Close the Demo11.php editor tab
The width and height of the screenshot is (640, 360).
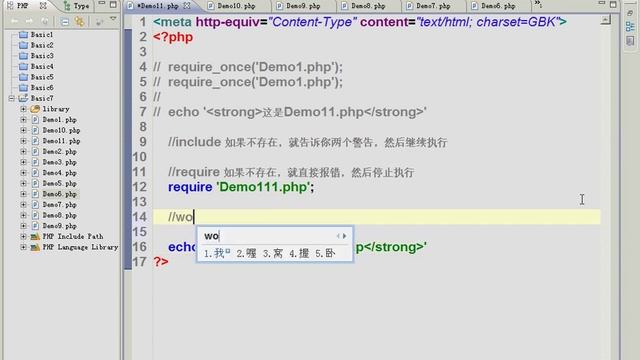(x=187, y=6)
